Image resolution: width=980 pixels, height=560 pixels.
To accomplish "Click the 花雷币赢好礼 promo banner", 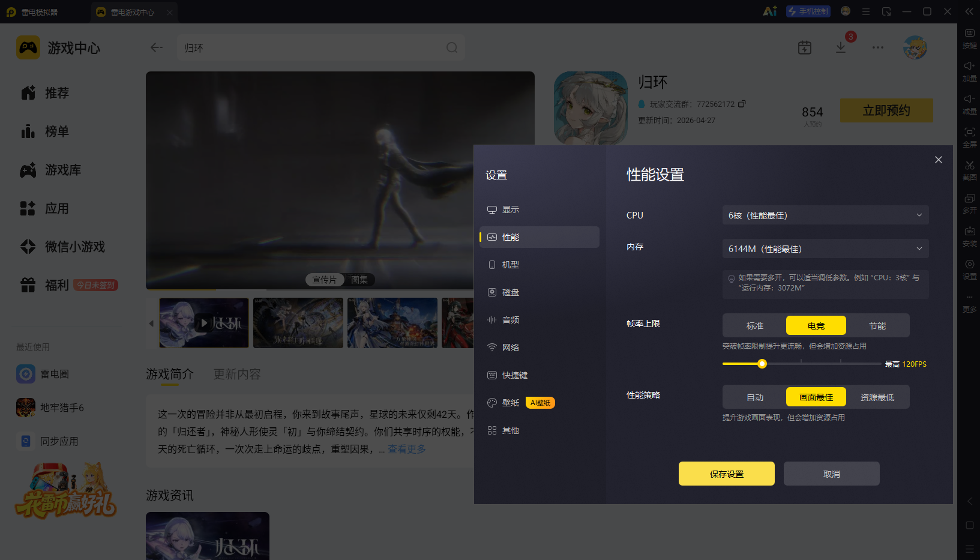I will (66, 492).
